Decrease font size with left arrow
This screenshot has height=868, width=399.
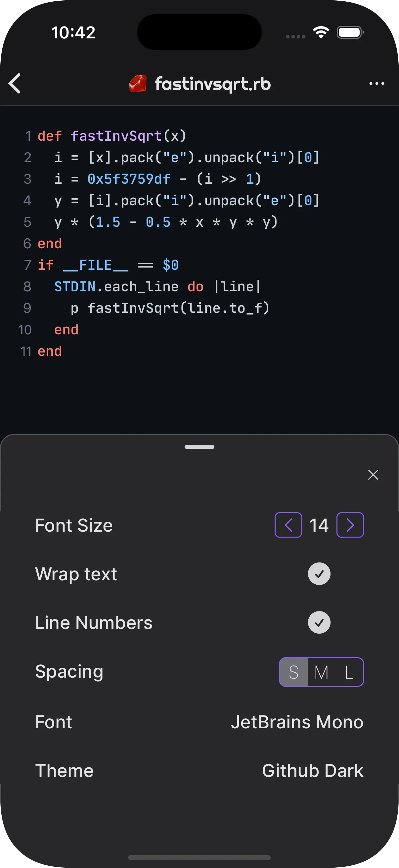click(x=288, y=525)
